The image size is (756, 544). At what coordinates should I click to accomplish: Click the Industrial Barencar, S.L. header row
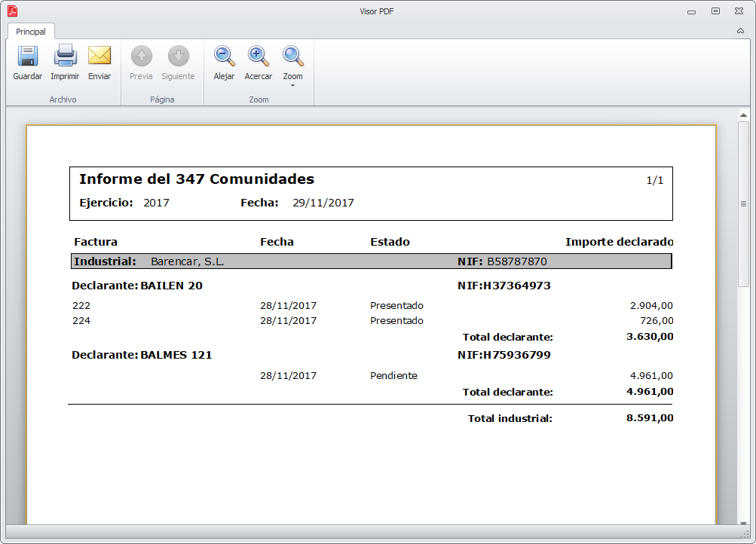click(x=370, y=261)
